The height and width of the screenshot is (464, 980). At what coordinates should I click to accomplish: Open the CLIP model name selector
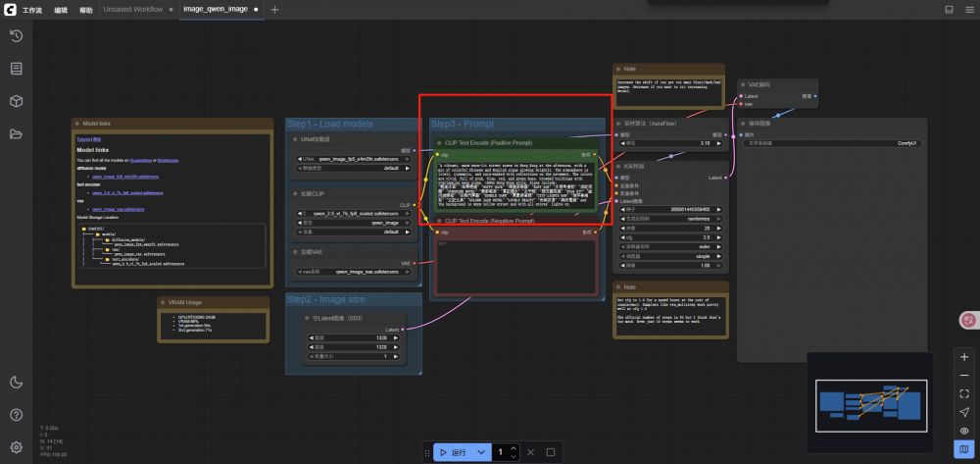point(354,213)
